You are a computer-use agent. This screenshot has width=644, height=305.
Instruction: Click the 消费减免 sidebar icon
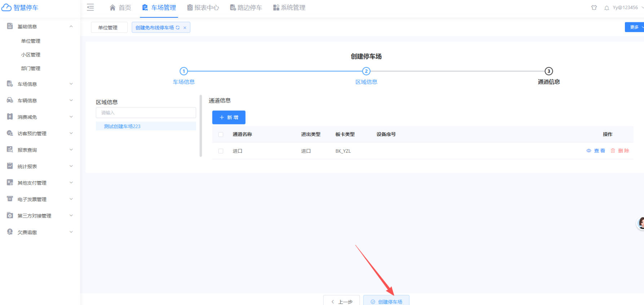(10, 117)
